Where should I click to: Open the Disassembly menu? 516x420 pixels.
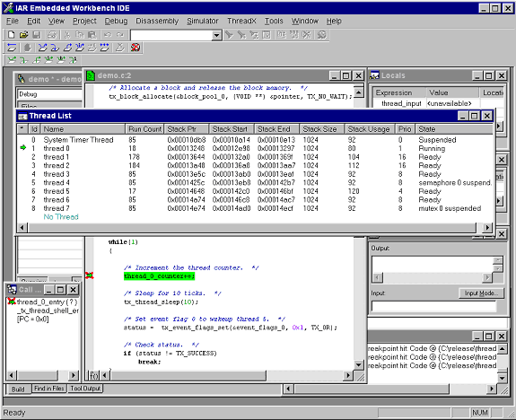tap(157, 21)
